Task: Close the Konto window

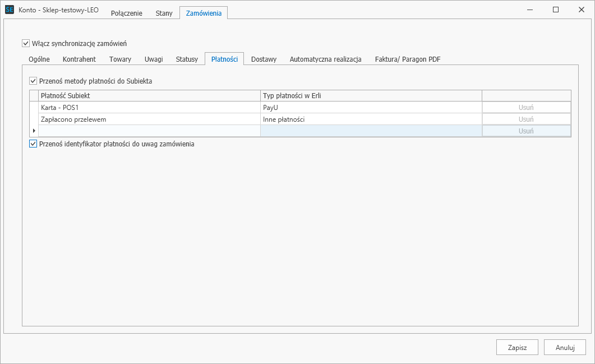Action: pyautogui.click(x=582, y=10)
